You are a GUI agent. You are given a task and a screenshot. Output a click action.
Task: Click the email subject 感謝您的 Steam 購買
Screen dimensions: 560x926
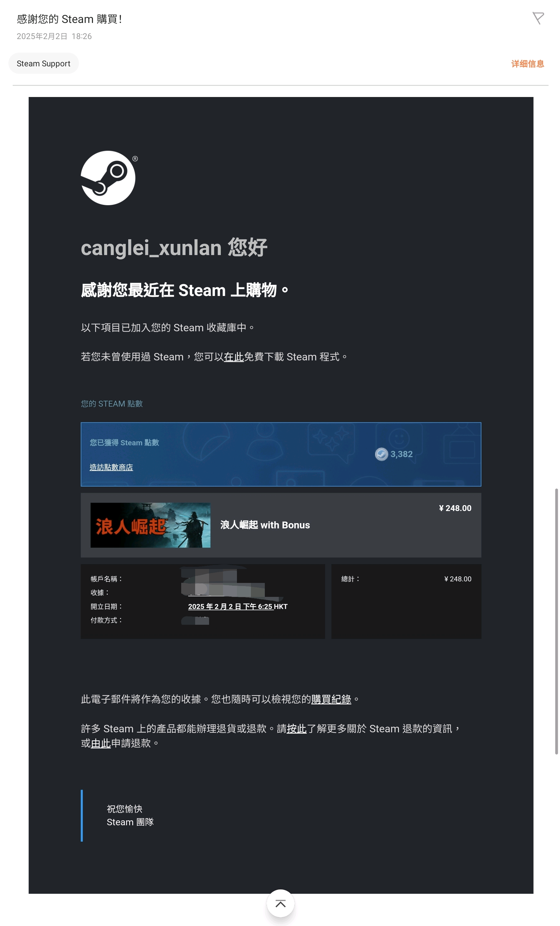pyautogui.click(x=69, y=19)
